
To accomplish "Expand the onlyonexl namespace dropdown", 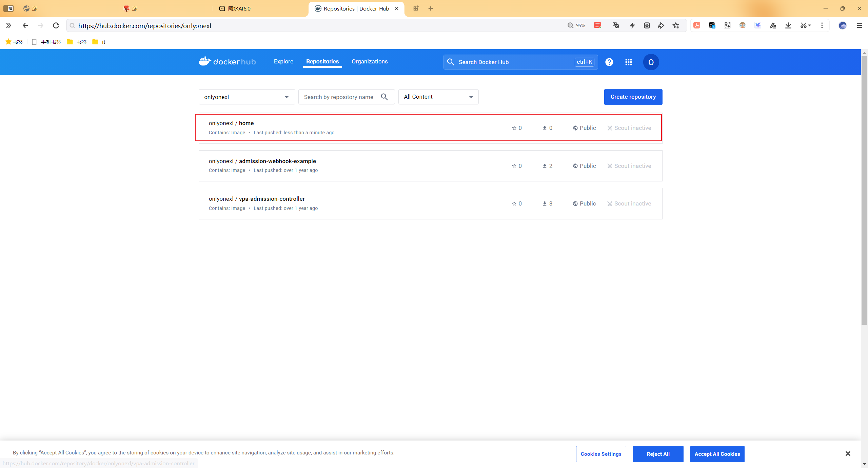I will click(x=247, y=97).
